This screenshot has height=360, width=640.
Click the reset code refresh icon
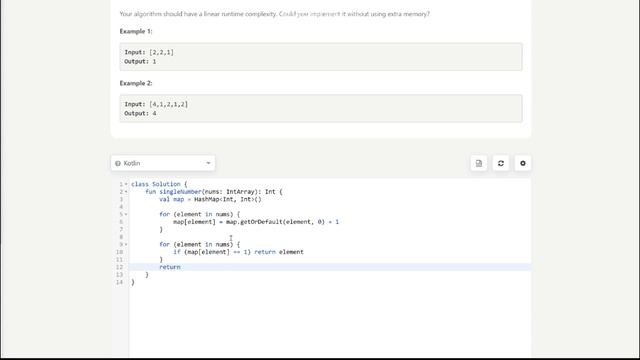coord(501,163)
